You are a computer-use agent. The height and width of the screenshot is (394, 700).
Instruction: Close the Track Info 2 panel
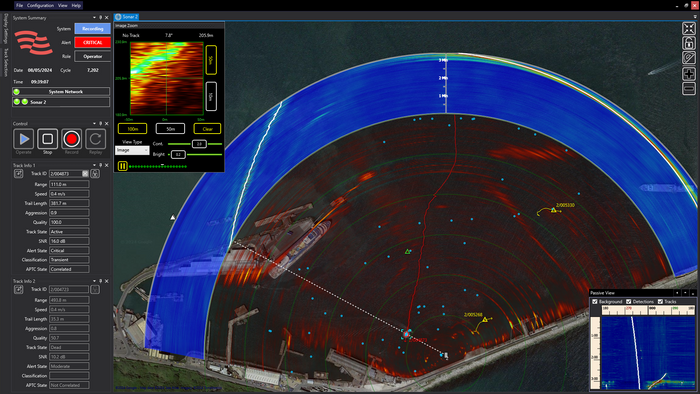[x=107, y=281]
